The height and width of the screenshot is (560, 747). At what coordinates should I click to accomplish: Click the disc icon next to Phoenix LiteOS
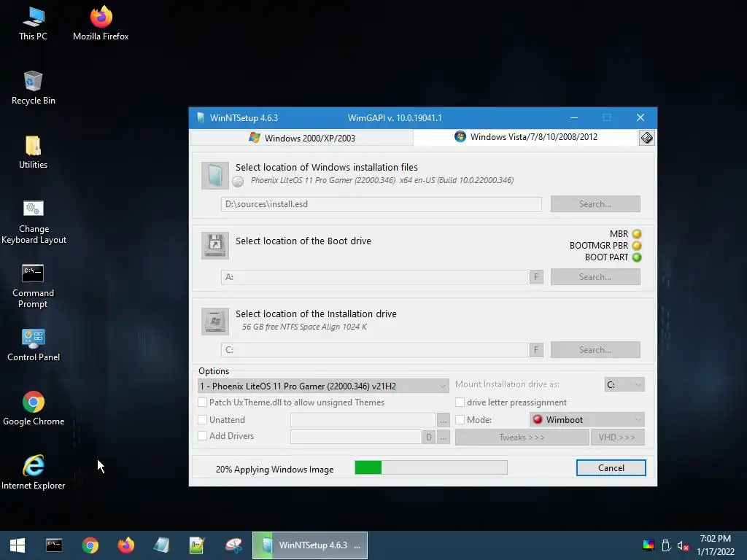239,182
